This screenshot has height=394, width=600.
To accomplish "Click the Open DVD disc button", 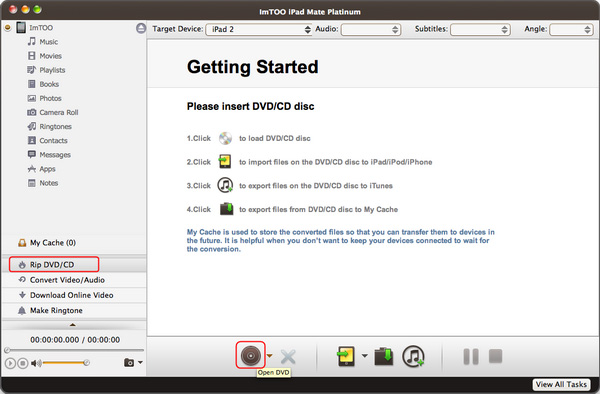I will click(x=251, y=356).
